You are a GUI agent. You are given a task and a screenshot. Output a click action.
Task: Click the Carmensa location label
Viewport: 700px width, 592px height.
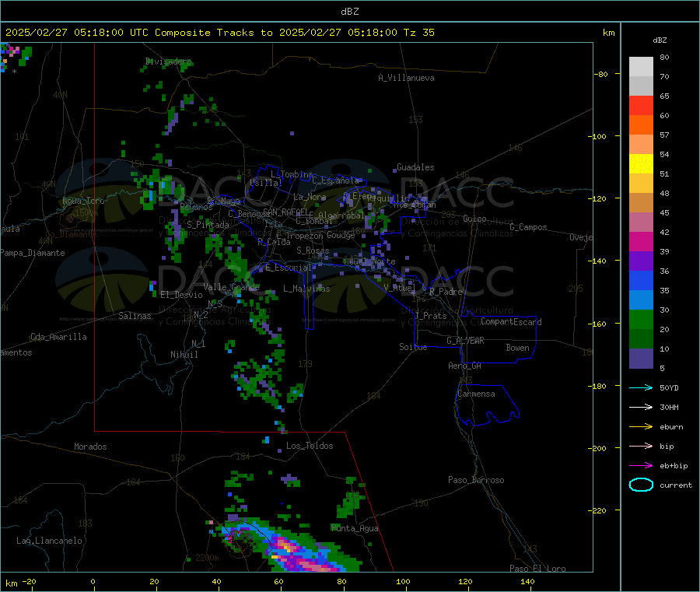(x=476, y=394)
